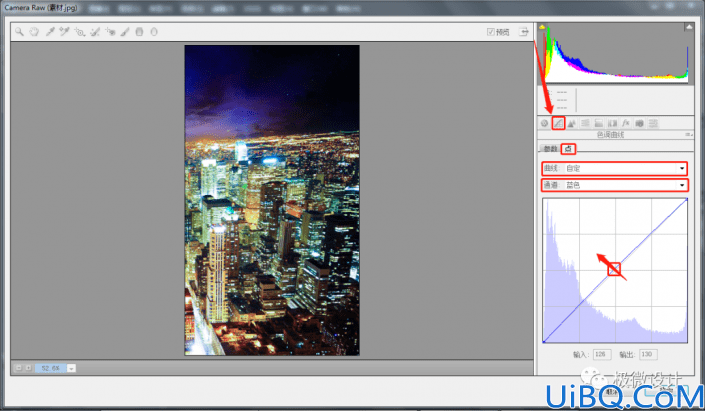Select the Adjustment Brush tool
Viewport: 705px width, 411px height.
125,31
